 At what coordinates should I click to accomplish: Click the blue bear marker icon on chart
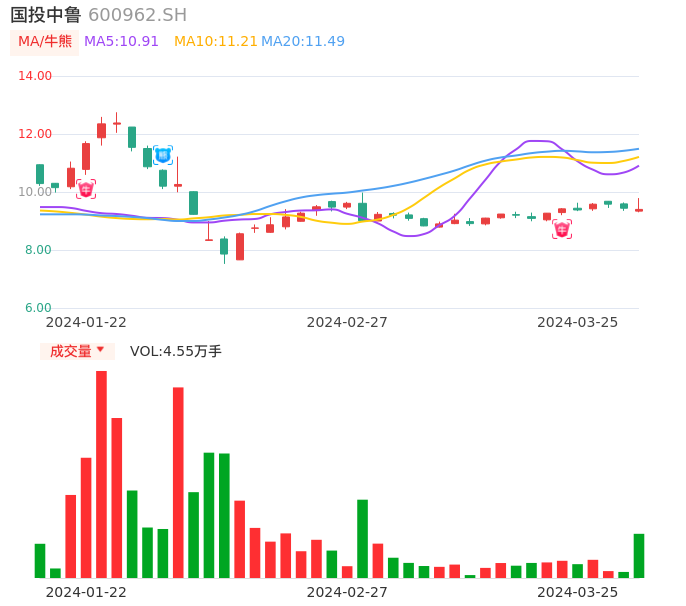pyautogui.click(x=163, y=155)
